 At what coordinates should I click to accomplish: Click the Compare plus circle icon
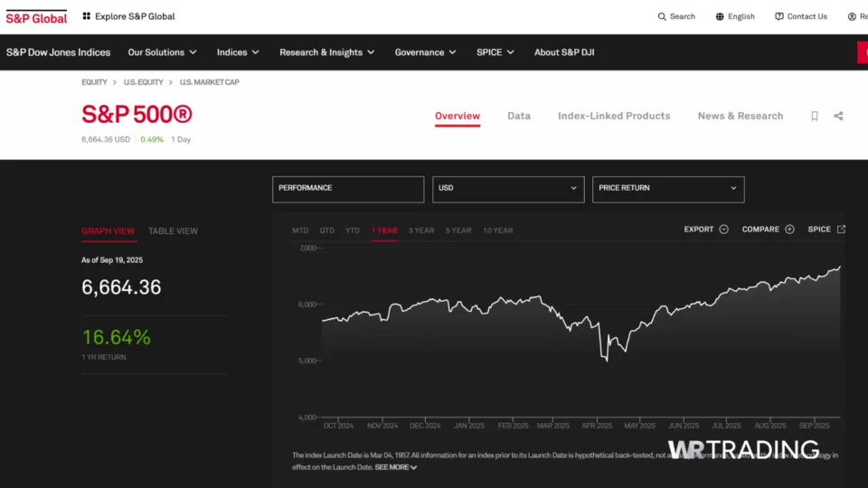point(789,230)
